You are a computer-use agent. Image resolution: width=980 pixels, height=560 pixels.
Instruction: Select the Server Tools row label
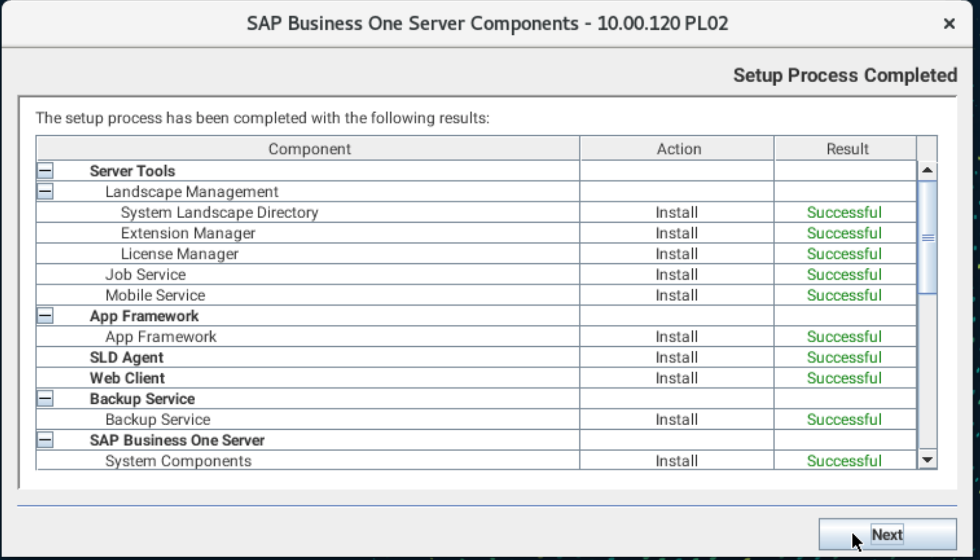pos(133,171)
